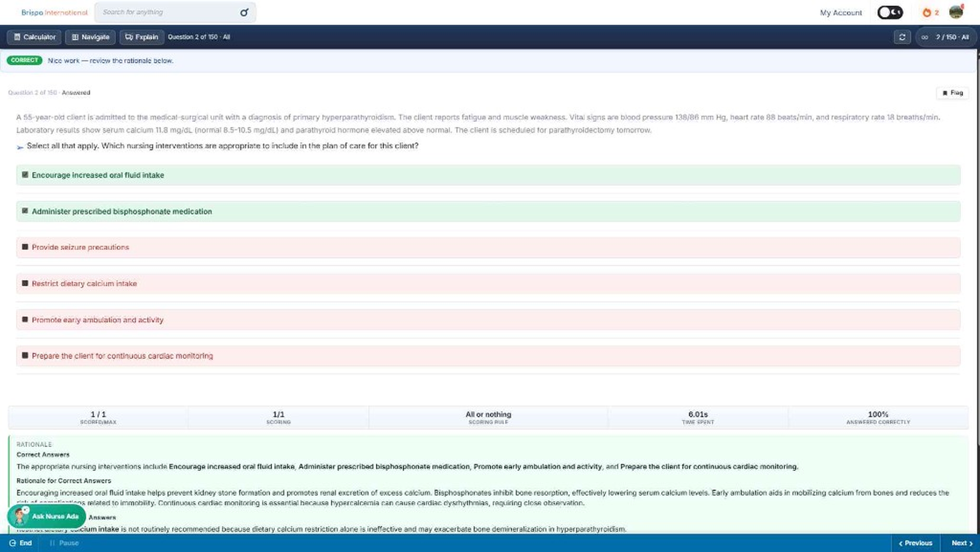Go to Next question
980x552 pixels.
(x=961, y=543)
